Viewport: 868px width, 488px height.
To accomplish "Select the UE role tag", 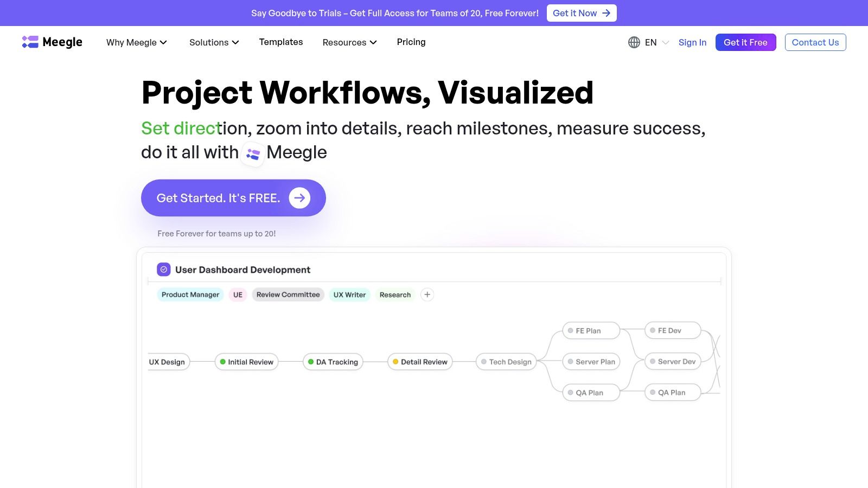I will [238, 294].
